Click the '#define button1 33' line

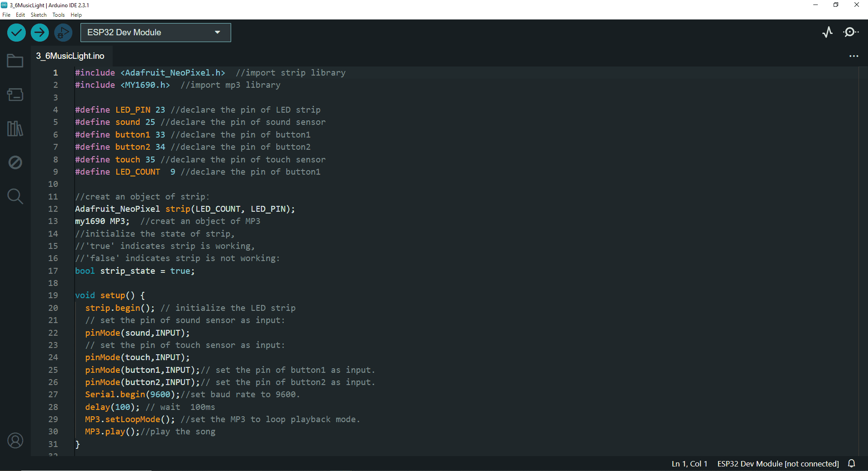tap(193, 135)
